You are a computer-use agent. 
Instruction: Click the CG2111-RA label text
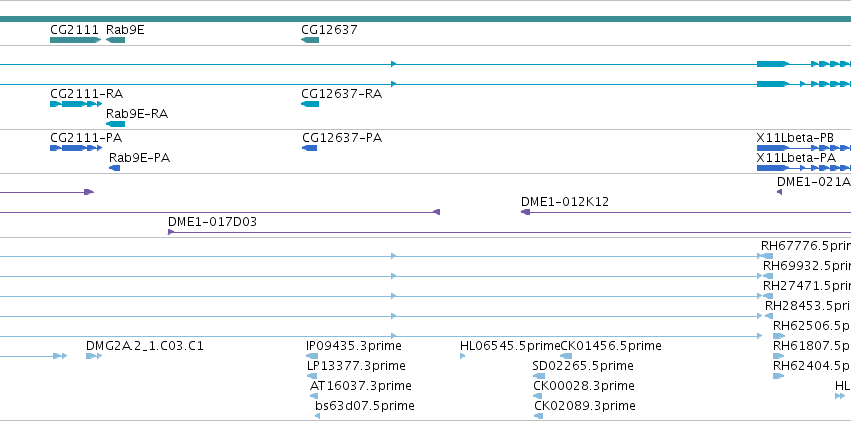point(86,94)
